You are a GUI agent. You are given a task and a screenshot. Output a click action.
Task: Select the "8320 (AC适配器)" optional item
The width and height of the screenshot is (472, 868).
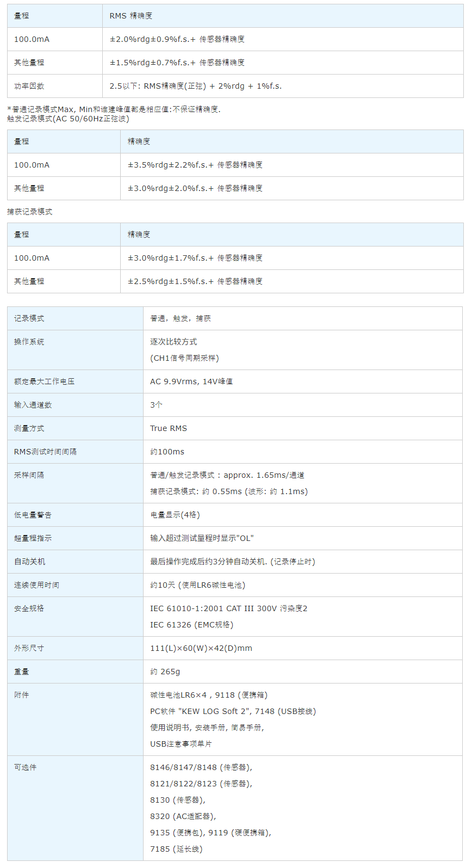183,816
